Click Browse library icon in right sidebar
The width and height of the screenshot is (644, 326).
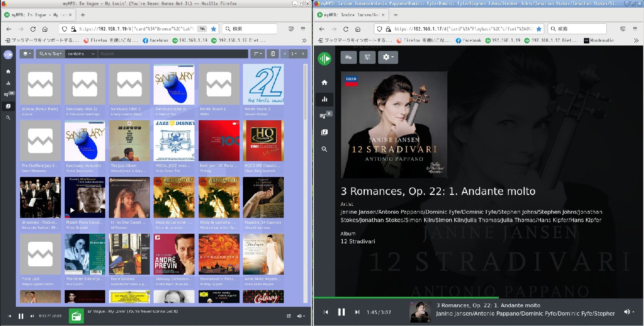(324, 132)
